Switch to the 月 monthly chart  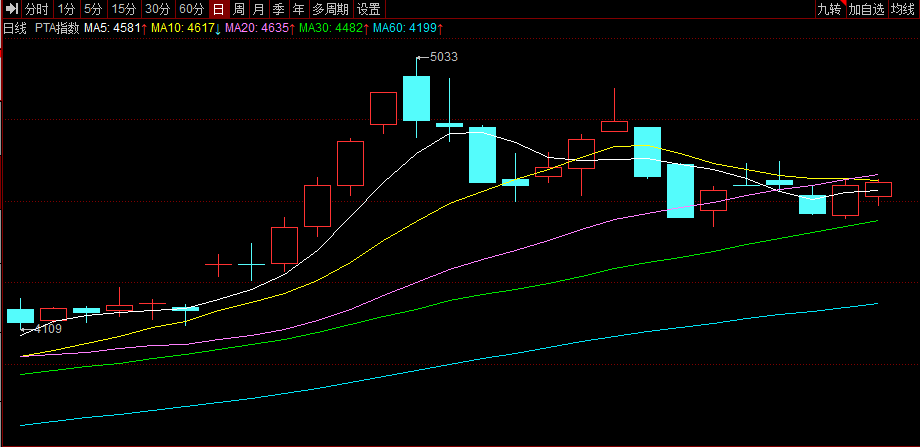259,9
